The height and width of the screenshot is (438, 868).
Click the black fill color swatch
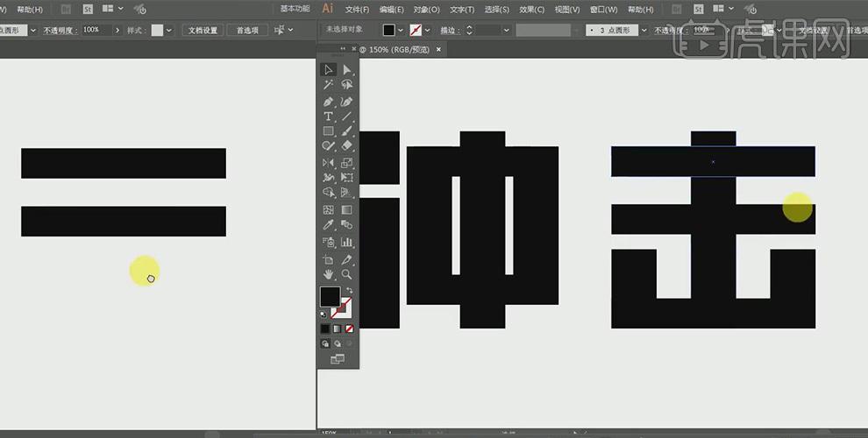[330, 297]
